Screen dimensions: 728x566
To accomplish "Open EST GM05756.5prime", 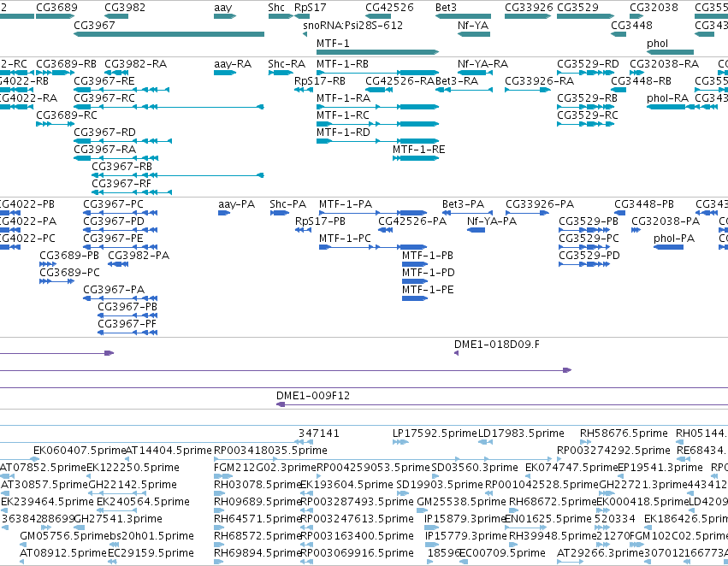I will click(22, 544).
